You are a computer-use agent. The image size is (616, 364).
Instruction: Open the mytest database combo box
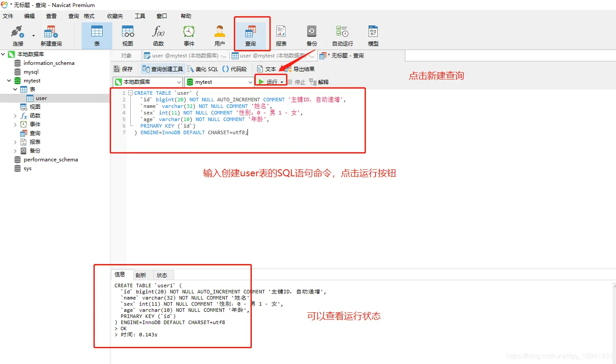click(219, 82)
